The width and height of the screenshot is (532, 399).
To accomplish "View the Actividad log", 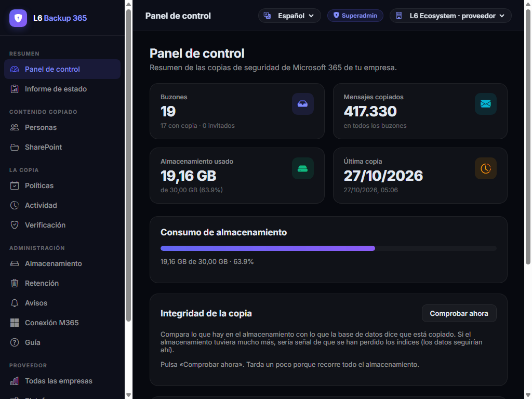I will tap(62, 205).
